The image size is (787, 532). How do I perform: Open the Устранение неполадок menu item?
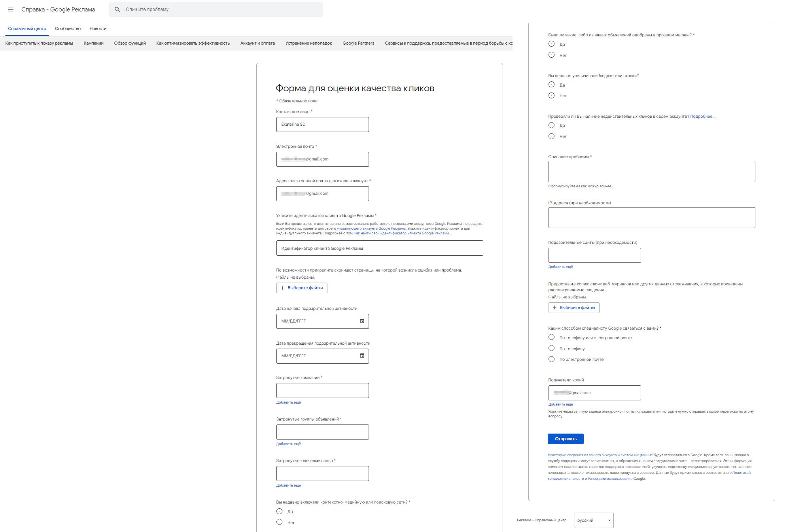click(308, 43)
